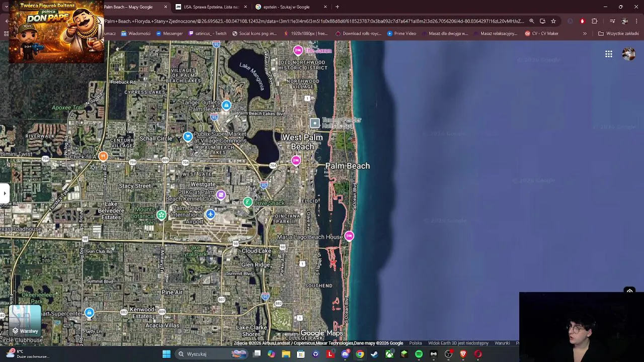Viewport: 644px width, 362px height.
Task: Open the Chrome three-dot menu
Action: [636, 21]
